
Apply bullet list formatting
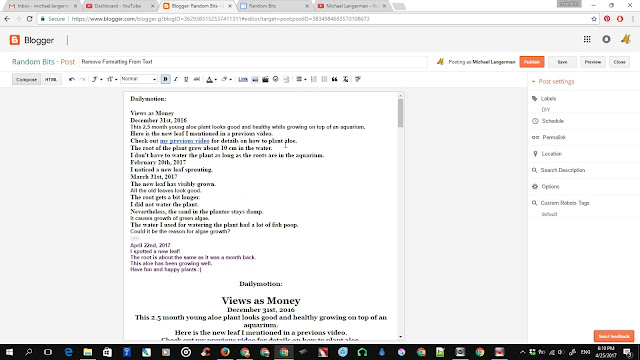(x=324, y=79)
